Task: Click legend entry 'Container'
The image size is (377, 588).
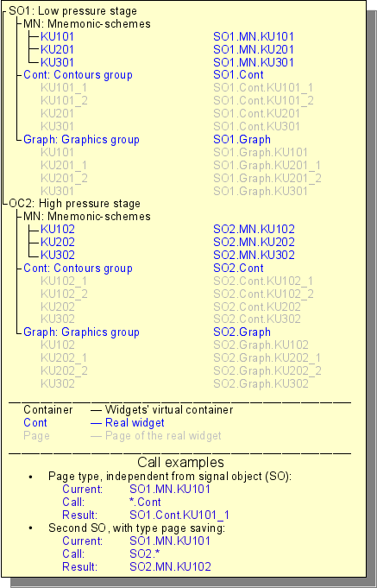Action: click(48, 410)
